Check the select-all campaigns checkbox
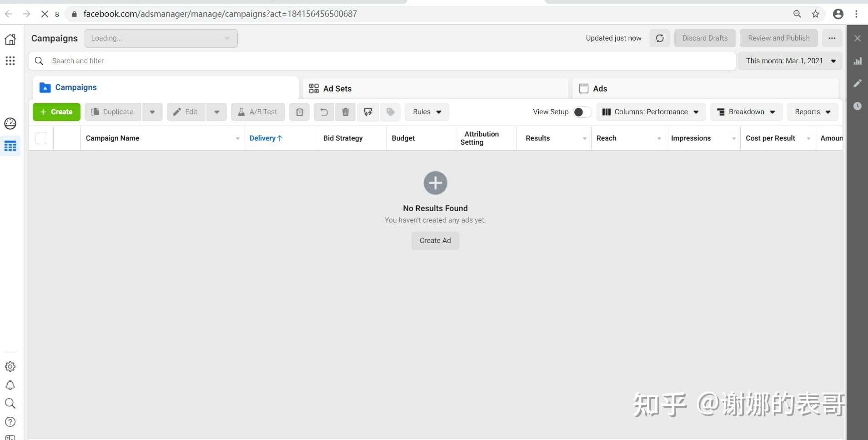 tap(41, 138)
